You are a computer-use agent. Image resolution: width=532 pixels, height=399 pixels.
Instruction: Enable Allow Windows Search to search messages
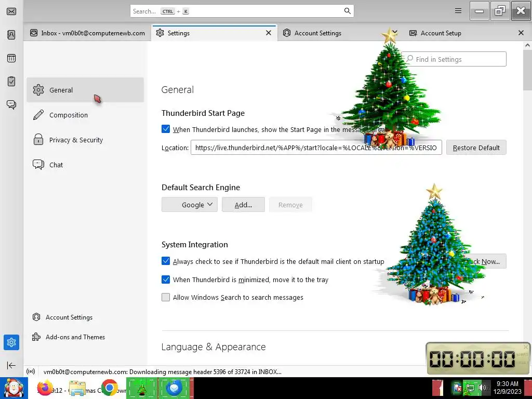[166, 297]
